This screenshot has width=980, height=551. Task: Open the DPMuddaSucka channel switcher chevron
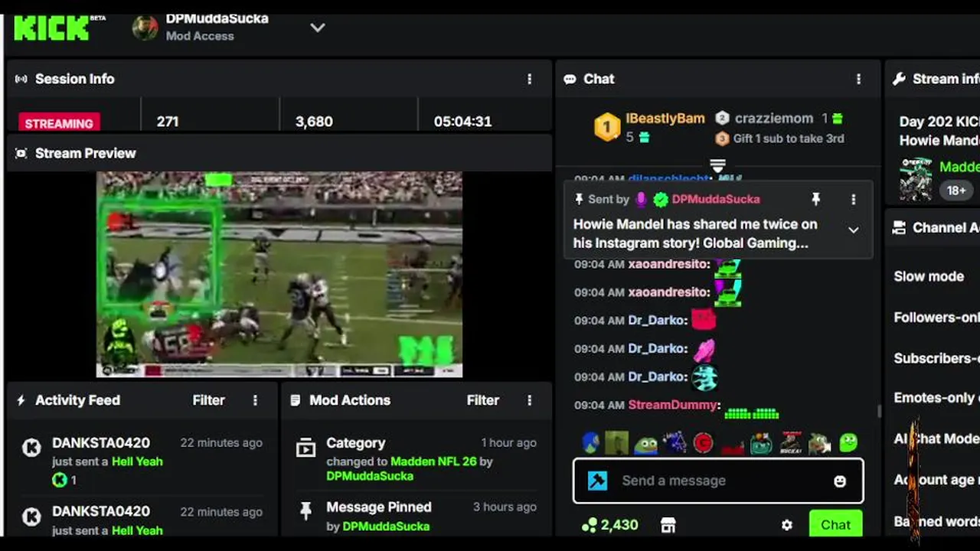click(x=317, y=28)
